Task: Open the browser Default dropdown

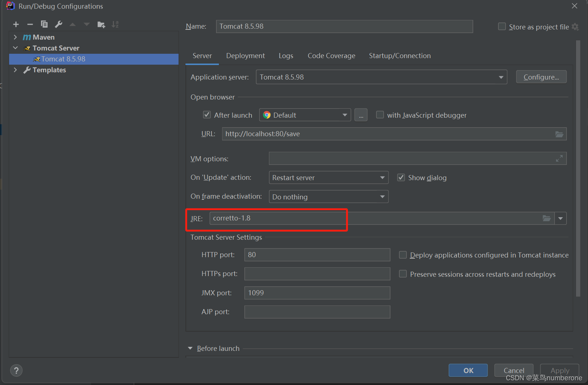Action: click(x=305, y=115)
